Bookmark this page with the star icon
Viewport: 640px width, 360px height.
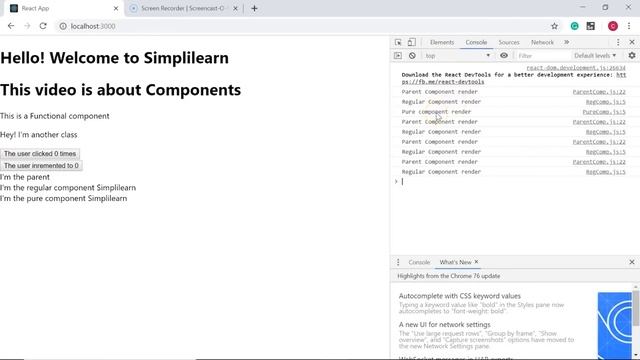(x=554, y=26)
